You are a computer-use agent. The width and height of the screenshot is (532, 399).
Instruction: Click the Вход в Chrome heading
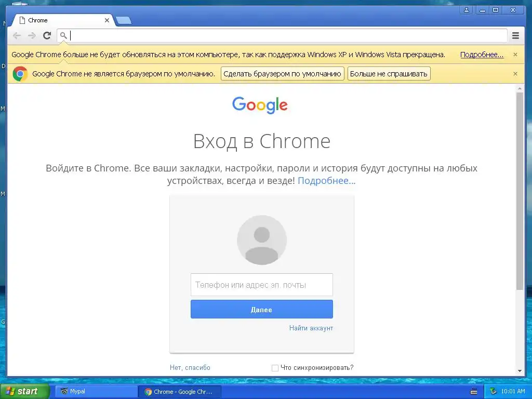(262, 141)
